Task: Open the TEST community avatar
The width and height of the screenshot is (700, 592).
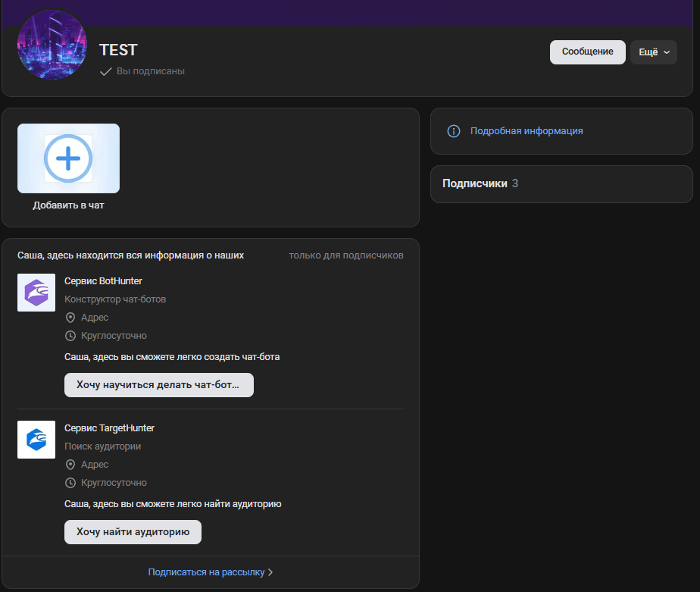Action: point(52,45)
